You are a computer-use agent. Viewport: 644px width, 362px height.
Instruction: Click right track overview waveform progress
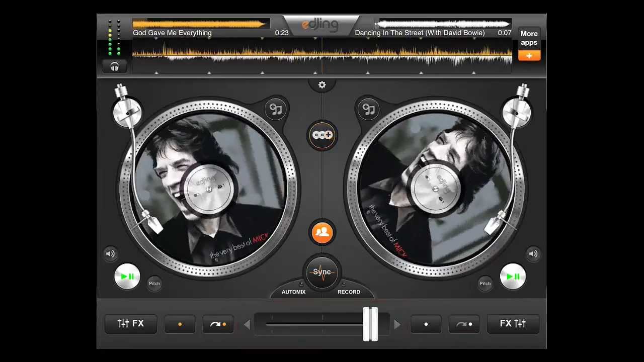point(443,24)
